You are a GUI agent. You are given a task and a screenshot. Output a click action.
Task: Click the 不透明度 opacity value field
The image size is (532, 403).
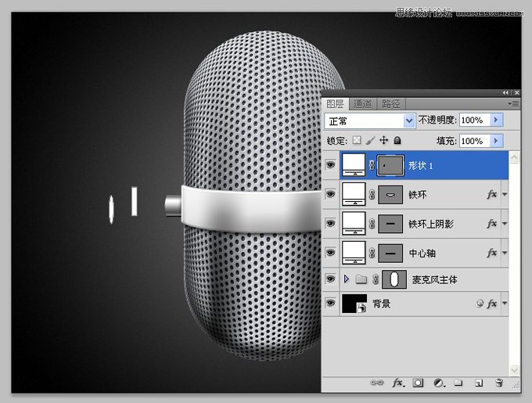[x=475, y=120]
